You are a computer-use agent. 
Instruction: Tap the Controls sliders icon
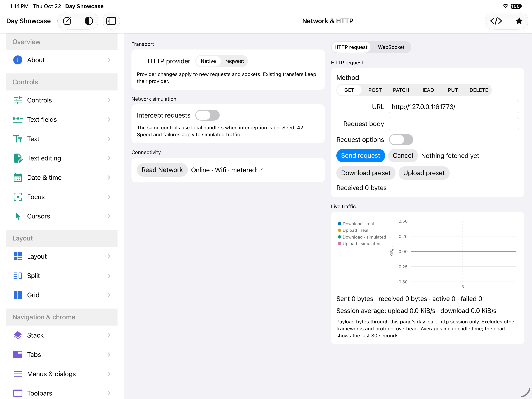[x=18, y=100]
